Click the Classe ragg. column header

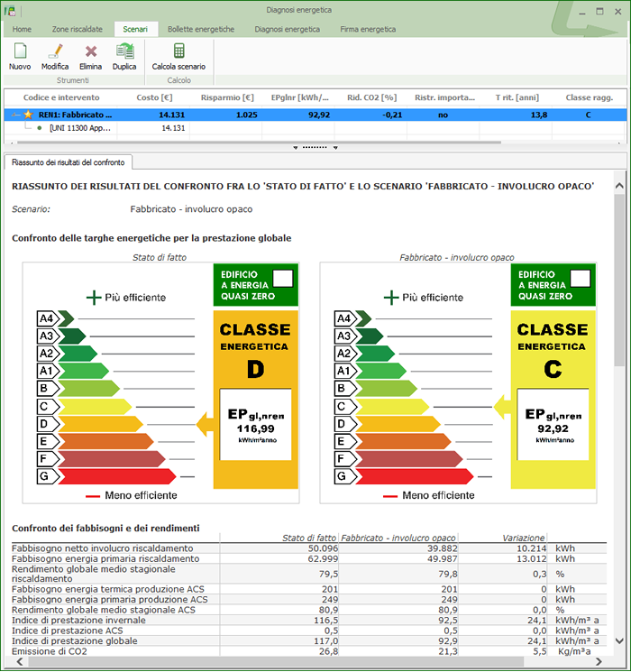589,97
